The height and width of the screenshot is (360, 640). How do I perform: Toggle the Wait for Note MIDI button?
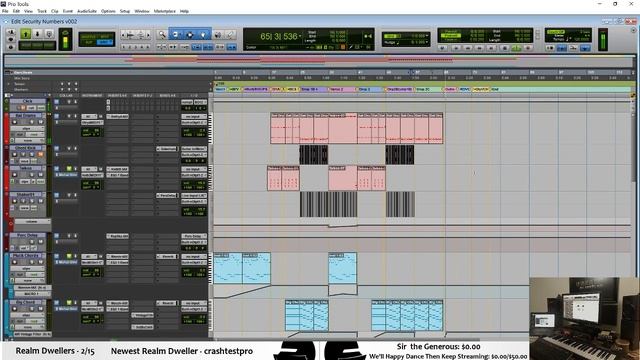point(550,48)
